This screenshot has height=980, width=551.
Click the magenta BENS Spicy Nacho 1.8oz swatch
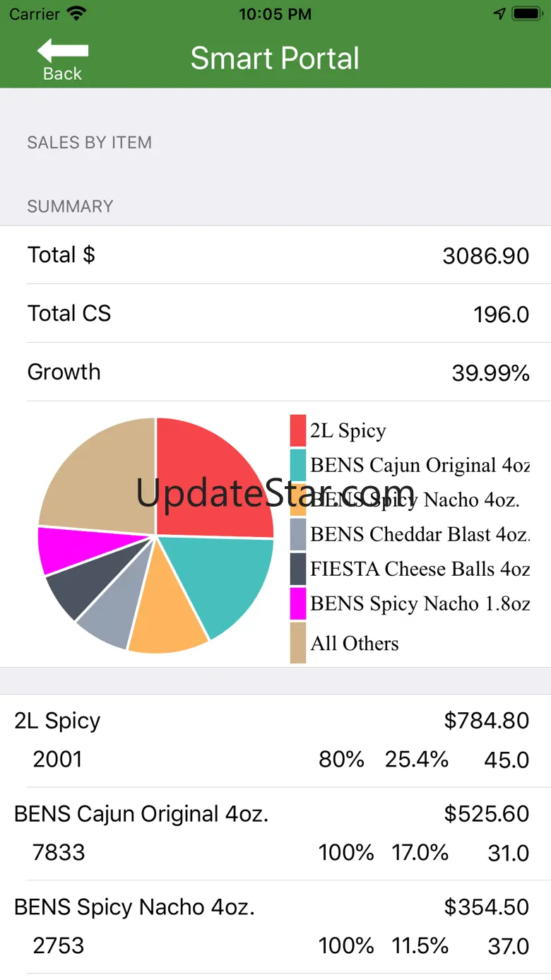[x=298, y=603]
